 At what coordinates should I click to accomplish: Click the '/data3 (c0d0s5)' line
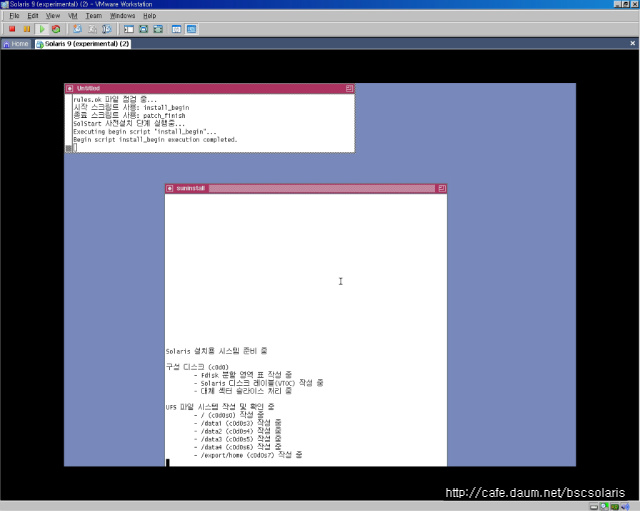(238, 439)
